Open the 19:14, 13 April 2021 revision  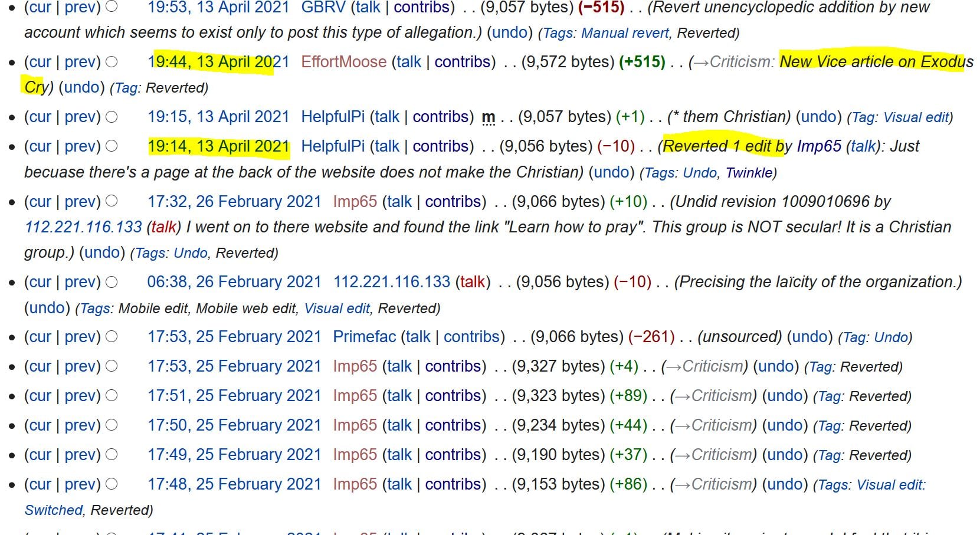pyautogui.click(x=218, y=146)
